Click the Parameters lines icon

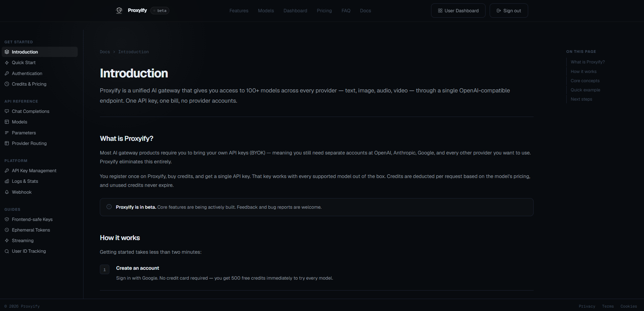7,133
